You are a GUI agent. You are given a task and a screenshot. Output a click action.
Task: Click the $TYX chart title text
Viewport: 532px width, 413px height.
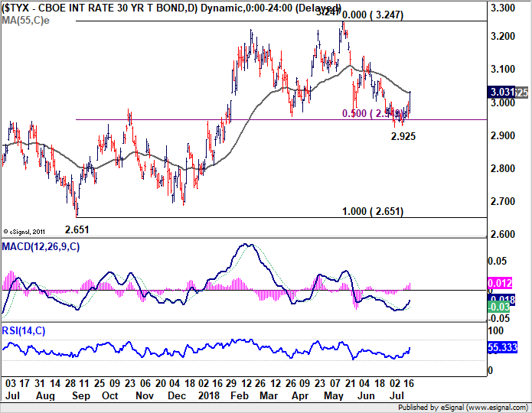click(x=171, y=8)
